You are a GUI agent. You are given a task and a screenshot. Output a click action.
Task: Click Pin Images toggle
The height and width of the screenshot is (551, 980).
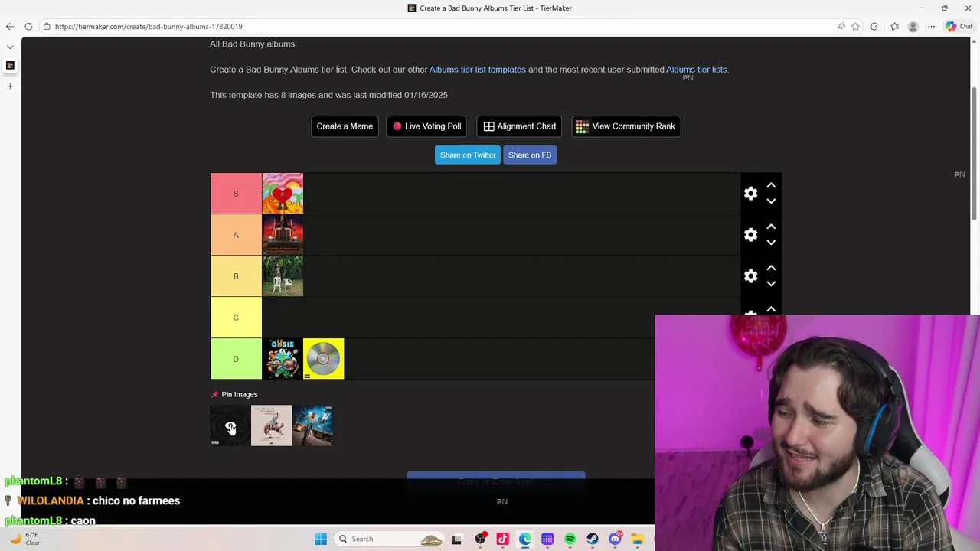pos(234,394)
